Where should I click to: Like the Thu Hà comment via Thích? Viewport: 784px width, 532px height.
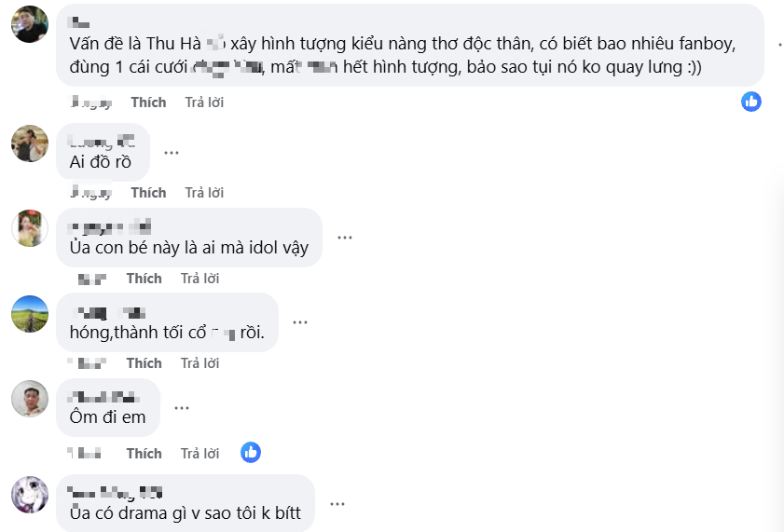(148, 102)
